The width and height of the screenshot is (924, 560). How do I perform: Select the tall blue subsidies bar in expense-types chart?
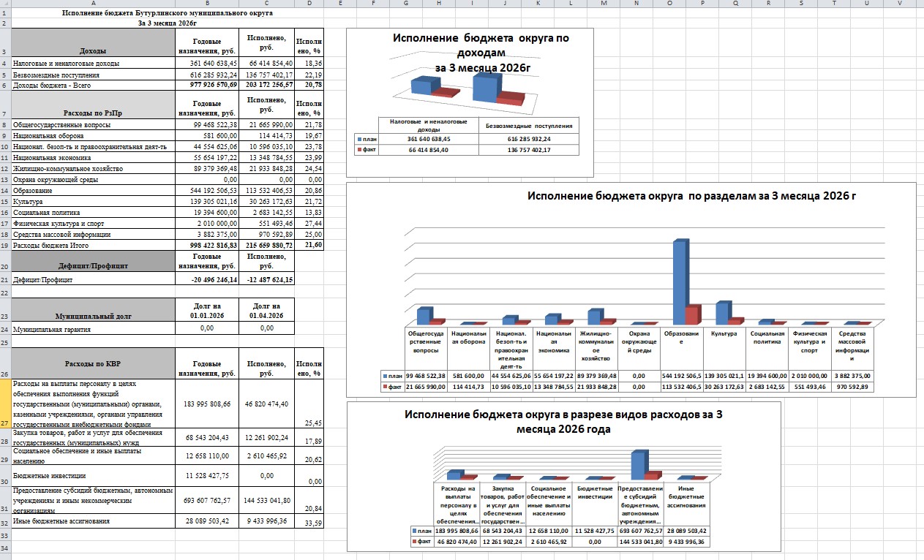tap(638, 464)
